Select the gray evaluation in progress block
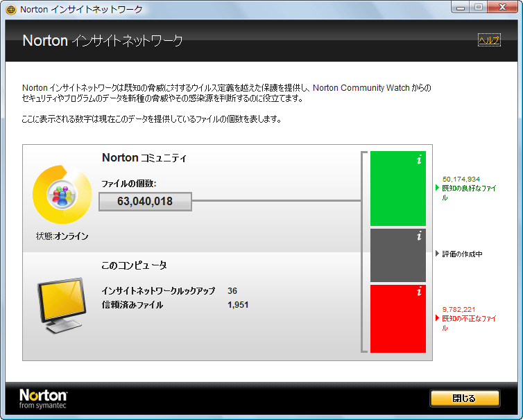Screen dimensions: 523x420 pyautogui.click(x=398, y=255)
